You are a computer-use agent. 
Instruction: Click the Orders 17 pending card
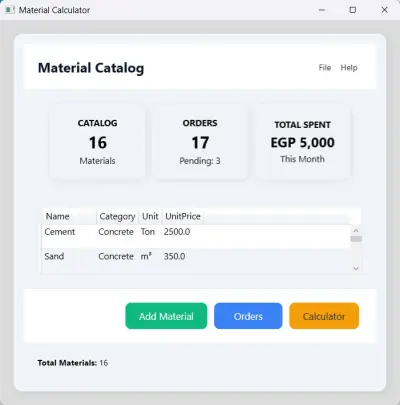pos(200,142)
